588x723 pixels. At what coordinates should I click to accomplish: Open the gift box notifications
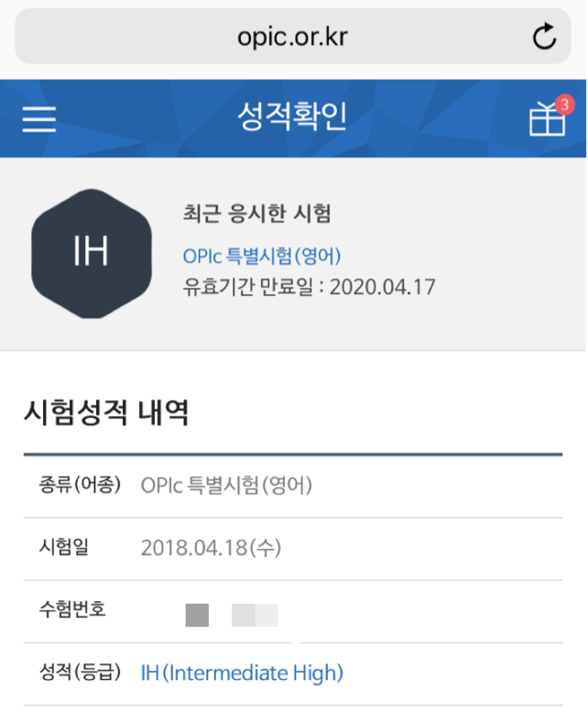(x=547, y=119)
